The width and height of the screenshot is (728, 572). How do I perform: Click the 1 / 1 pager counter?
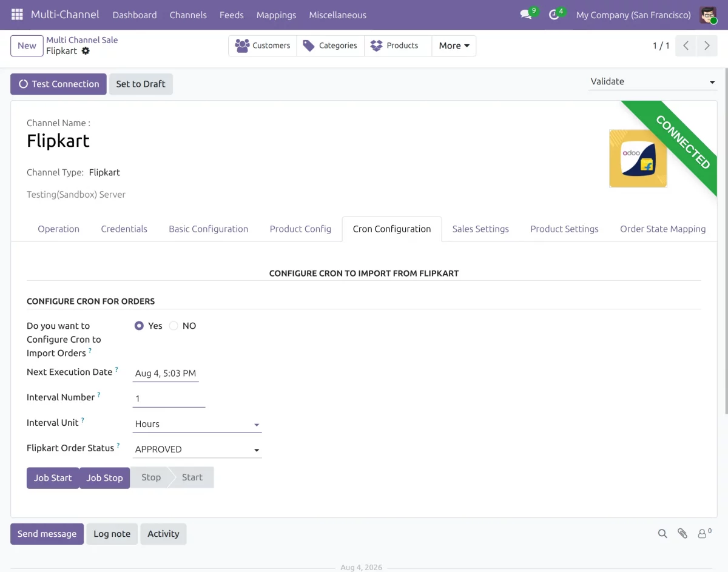[661, 45]
